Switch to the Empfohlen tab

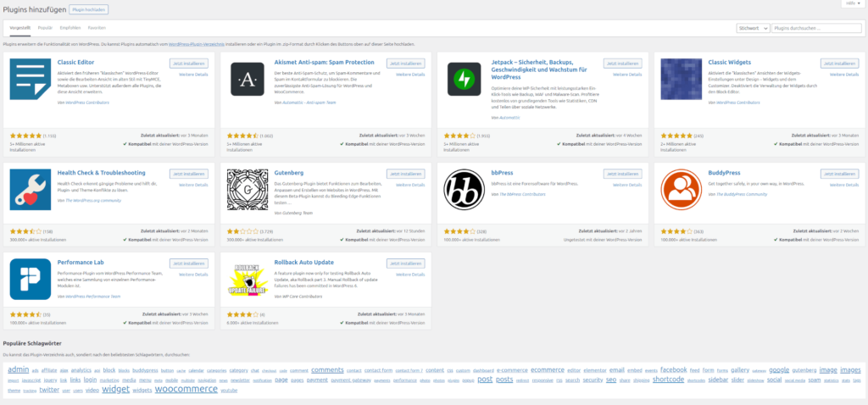coord(70,28)
